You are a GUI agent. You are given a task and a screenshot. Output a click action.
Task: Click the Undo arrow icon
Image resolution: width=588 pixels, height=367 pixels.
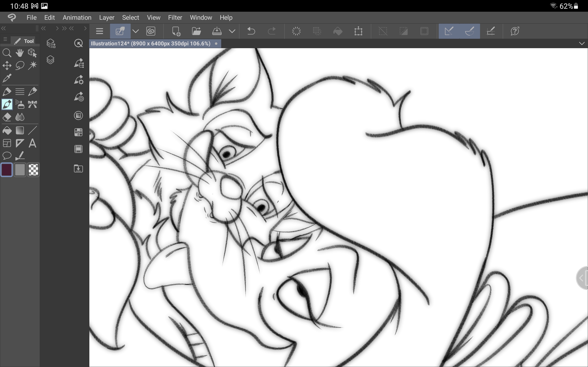(251, 31)
